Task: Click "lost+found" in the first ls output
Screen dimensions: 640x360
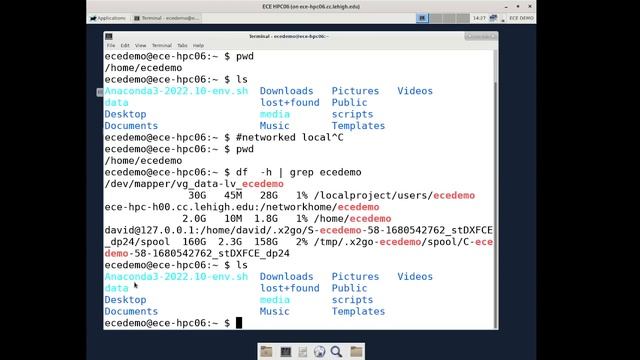Action: (289, 102)
